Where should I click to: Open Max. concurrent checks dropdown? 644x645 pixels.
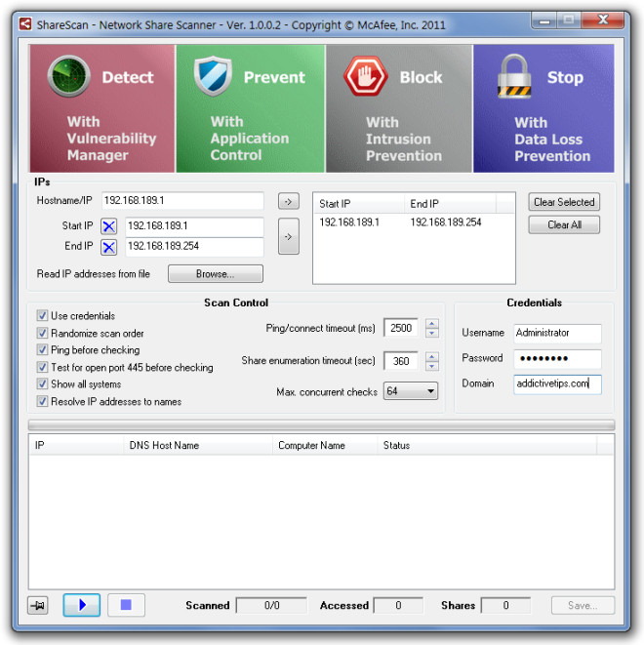[411, 390]
